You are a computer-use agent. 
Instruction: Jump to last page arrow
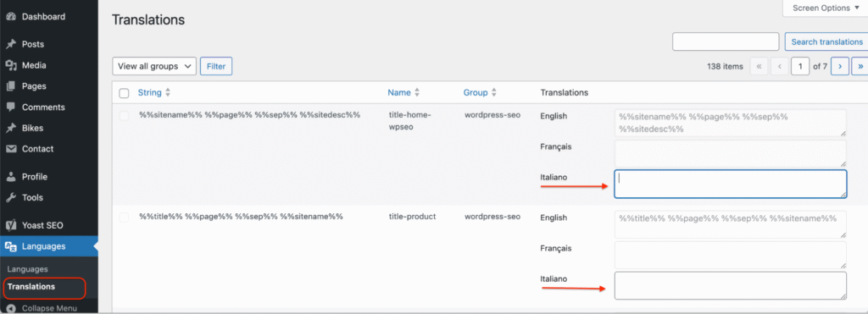860,66
